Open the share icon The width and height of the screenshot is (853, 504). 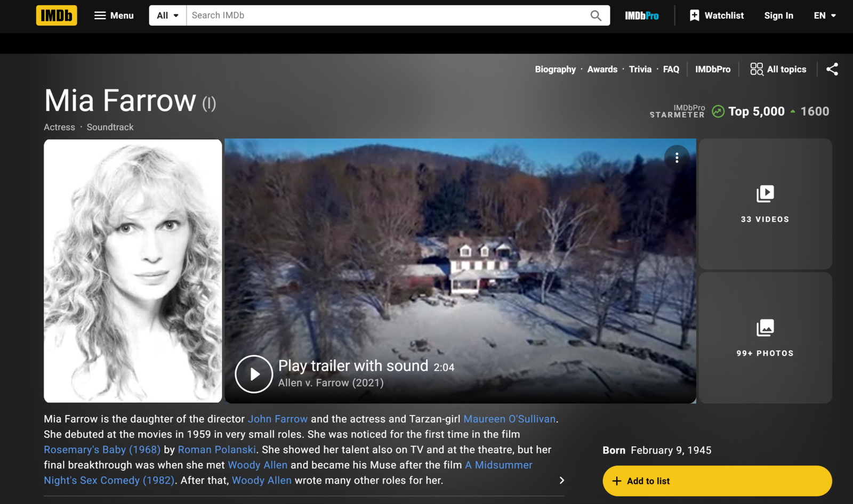tap(832, 69)
